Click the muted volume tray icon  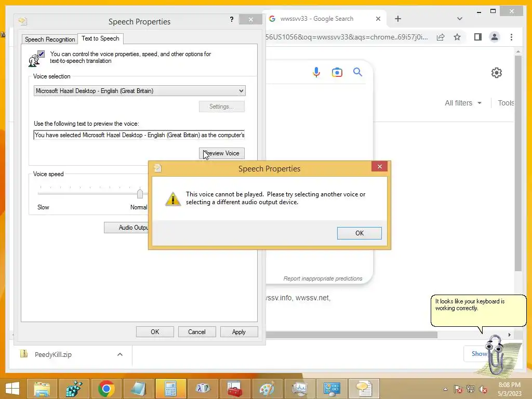(483, 389)
